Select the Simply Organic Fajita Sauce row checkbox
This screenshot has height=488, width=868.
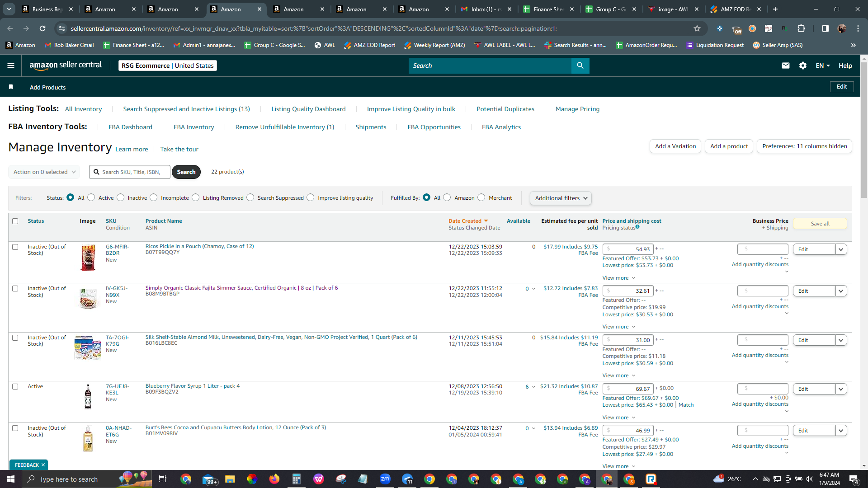click(x=15, y=289)
